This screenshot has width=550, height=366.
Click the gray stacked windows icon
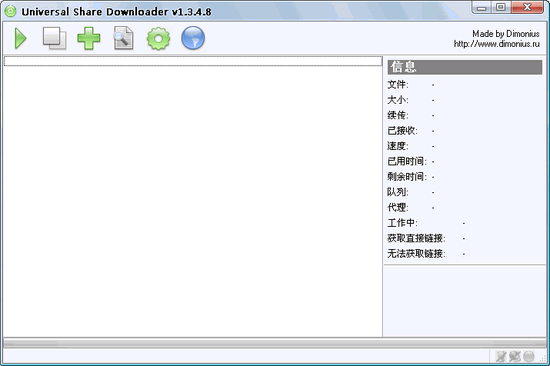[54, 38]
